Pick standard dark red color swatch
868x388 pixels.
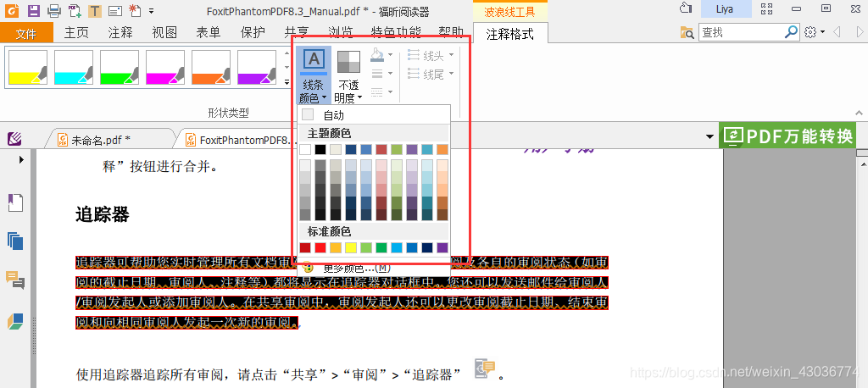pos(305,247)
